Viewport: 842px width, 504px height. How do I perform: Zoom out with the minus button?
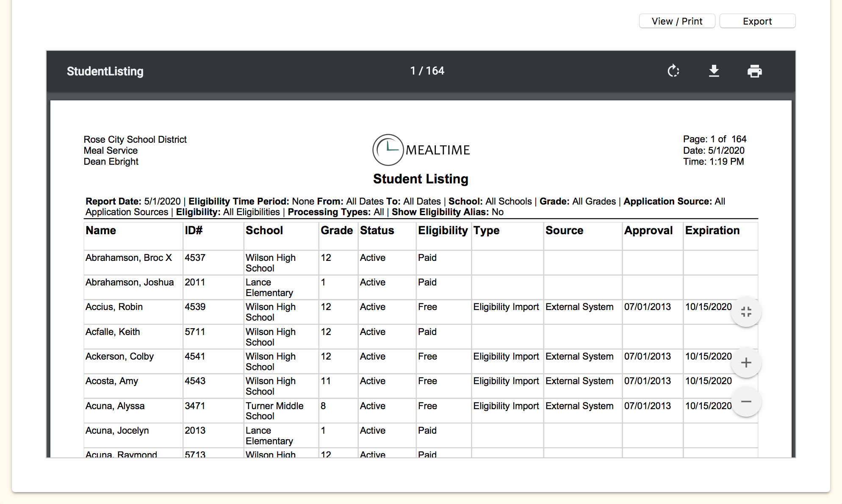click(746, 402)
